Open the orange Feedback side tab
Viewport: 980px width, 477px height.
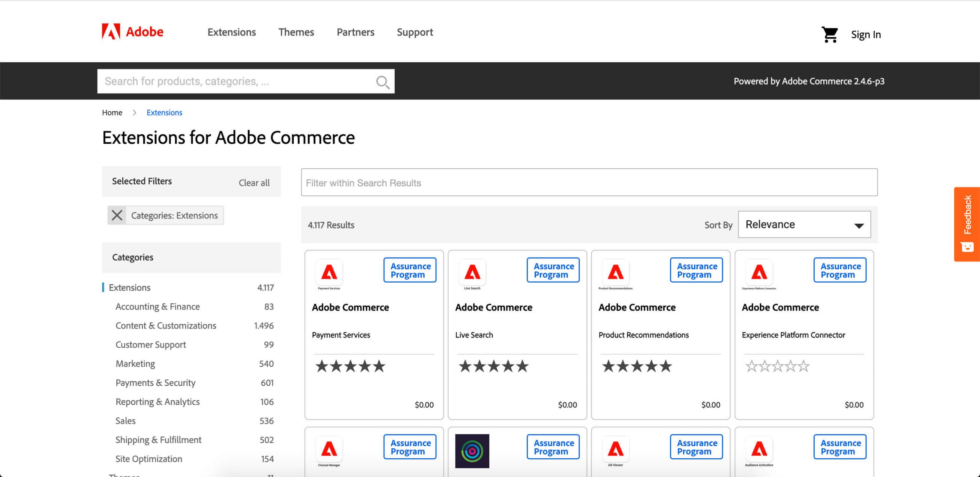pos(967,224)
